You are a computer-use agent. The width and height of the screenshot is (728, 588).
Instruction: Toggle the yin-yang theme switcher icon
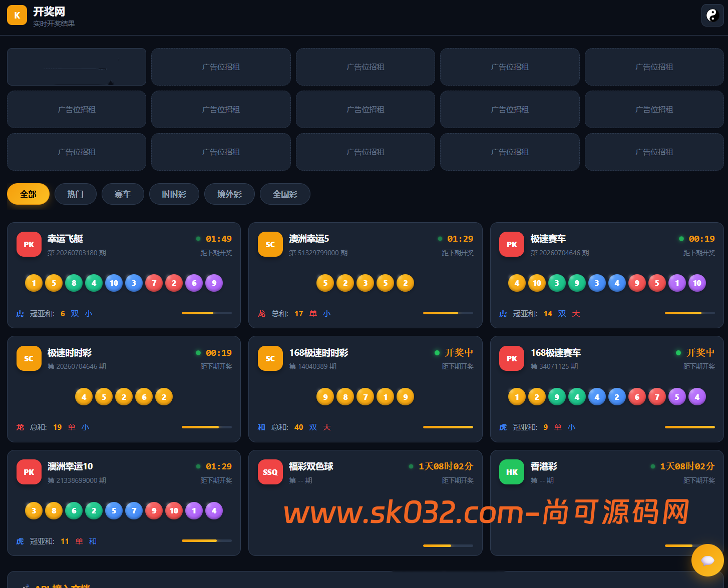pyautogui.click(x=712, y=15)
